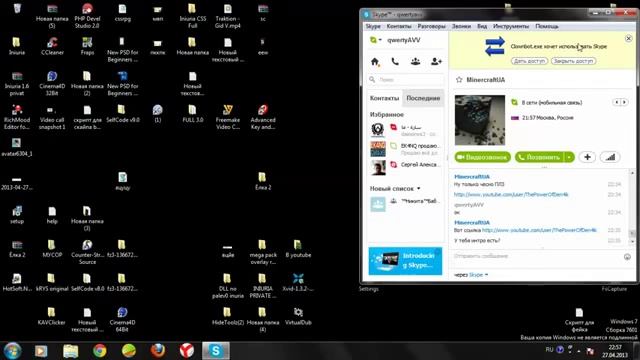Click MinercraftUA's profile picture thumbnail

pos(480,120)
